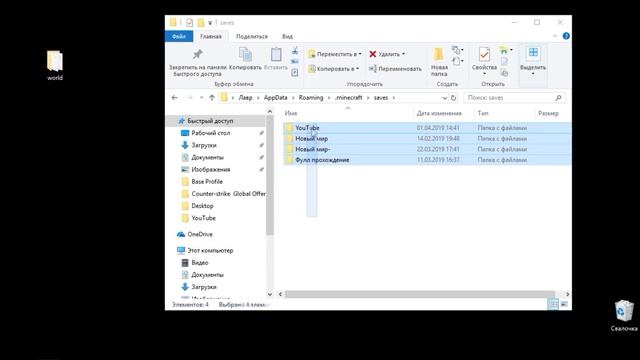Select the Новый мир folder dated 14.02.2019
The image size is (640, 360).
tap(427, 139)
